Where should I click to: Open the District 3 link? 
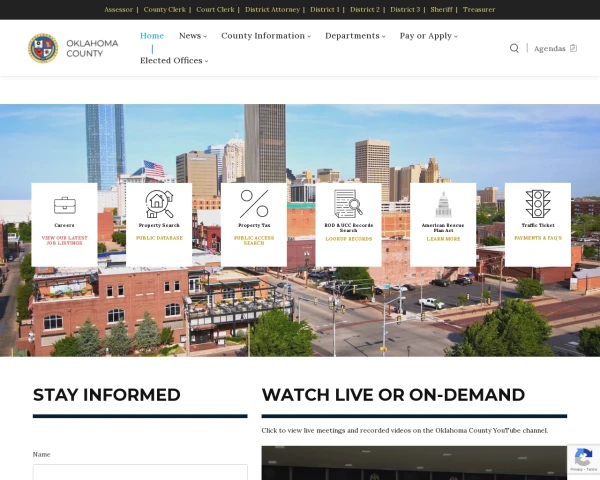(x=405, y=10)
